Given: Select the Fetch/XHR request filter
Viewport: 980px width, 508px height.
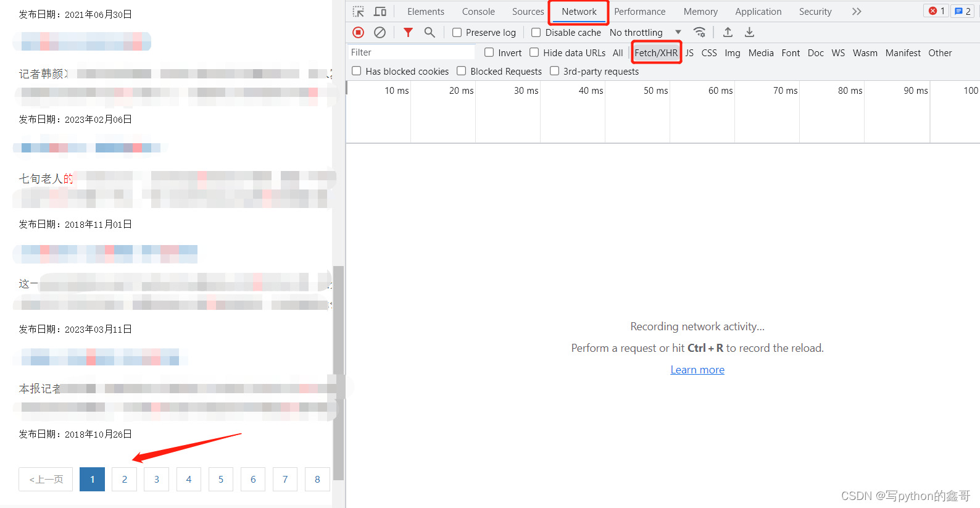Looking at the screenshot, I should tap(656, 53).
